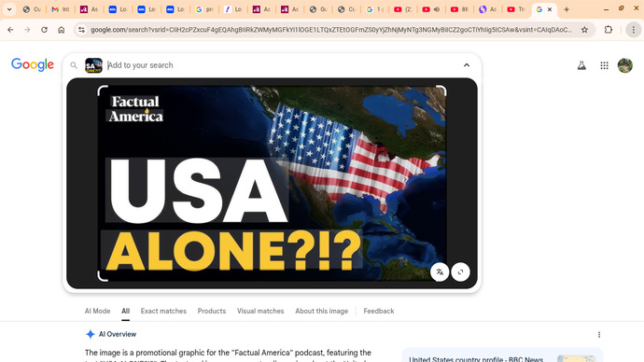This screenshot has height=362, width=644.
Task: Go forward to the next page
Action: (x=27, y=30)
